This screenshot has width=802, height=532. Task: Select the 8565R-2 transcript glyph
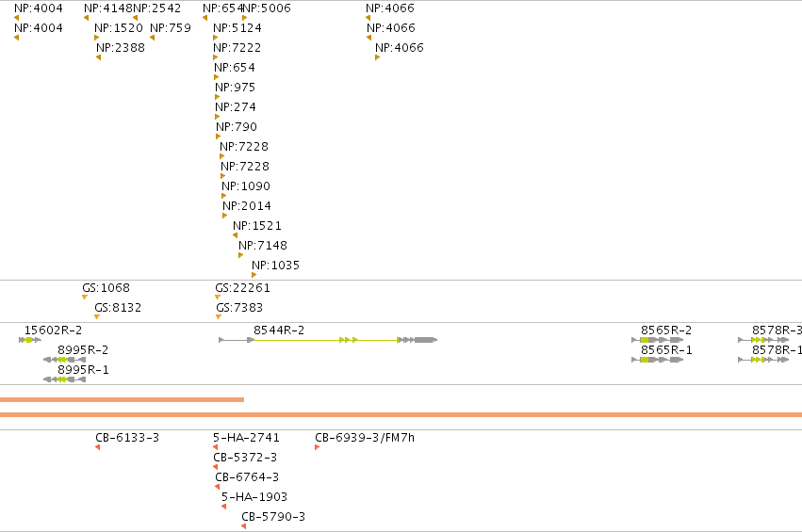coord(658,340)
